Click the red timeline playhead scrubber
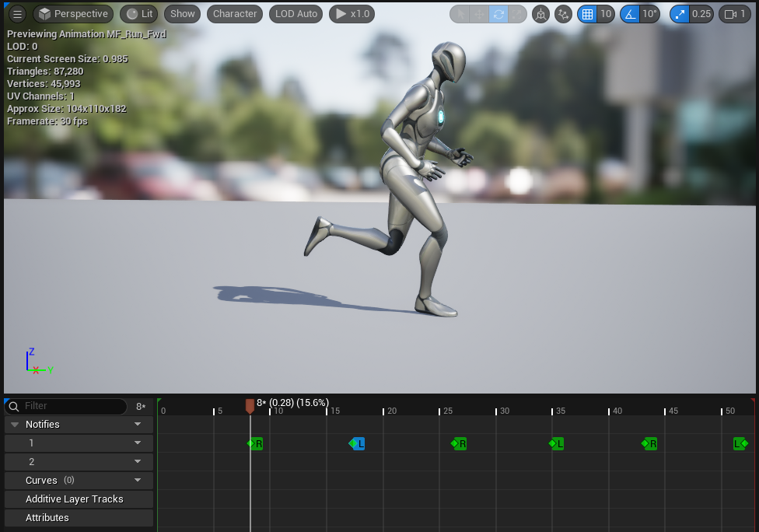Viewport: 759px width, 532px height. (x=250, y=405)
